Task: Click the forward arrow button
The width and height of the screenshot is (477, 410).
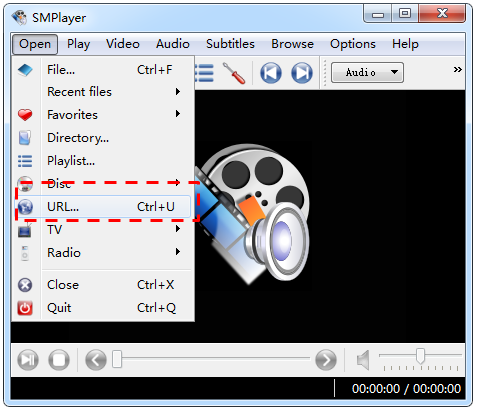Action: click(326, 360)
